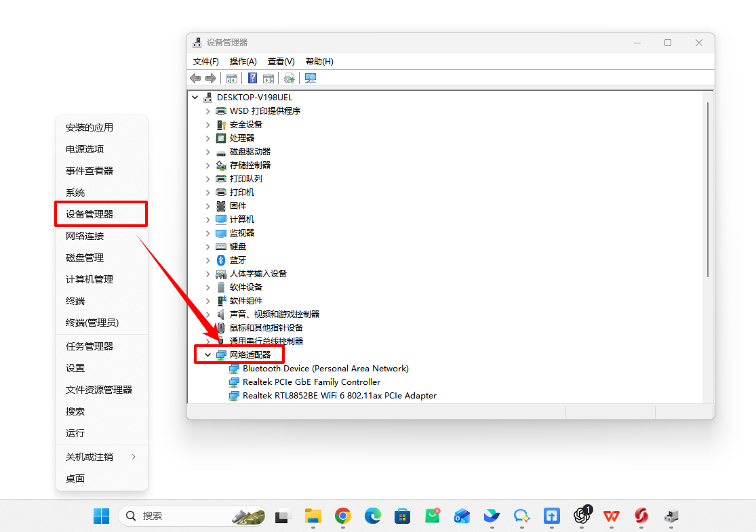
Task: Open the 关机或注销 submenu arrow
Action: tap(134, 457)
